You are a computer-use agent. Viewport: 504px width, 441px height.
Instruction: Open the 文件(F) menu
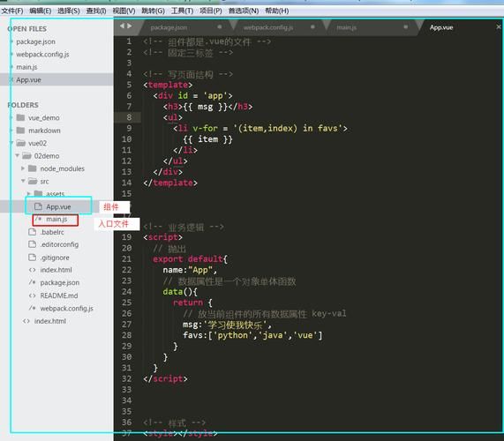pyautogui.click(x=12, y=11)
